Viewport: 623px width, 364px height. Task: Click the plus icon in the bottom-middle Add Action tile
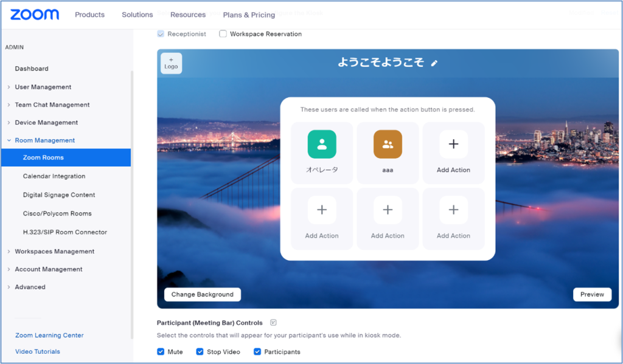[388, 210]
